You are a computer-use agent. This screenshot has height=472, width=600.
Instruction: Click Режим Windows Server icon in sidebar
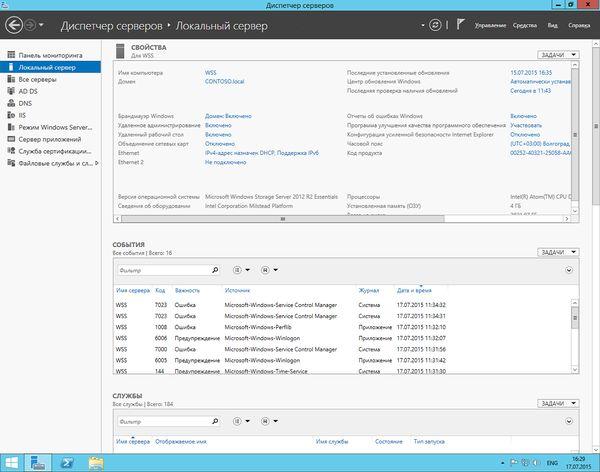11,127
